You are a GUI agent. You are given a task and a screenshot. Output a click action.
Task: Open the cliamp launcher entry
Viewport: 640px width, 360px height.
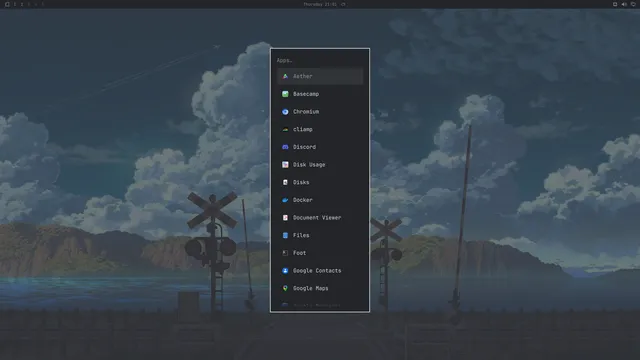(x=320, y=129)
